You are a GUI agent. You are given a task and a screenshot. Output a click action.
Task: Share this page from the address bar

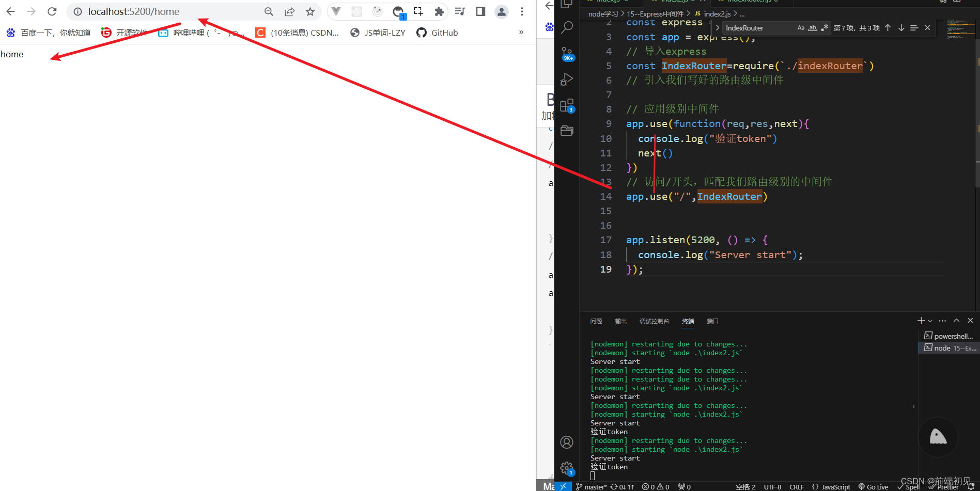point(289,11)
